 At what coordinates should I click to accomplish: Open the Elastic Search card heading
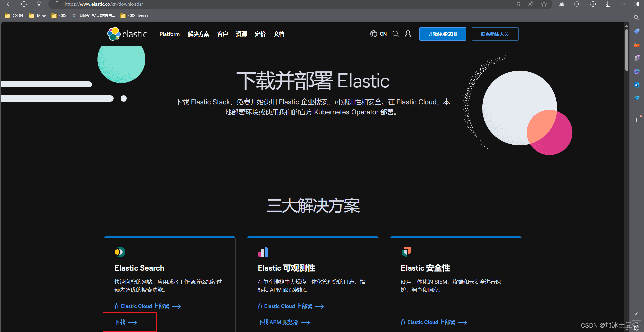pos(140,268)
